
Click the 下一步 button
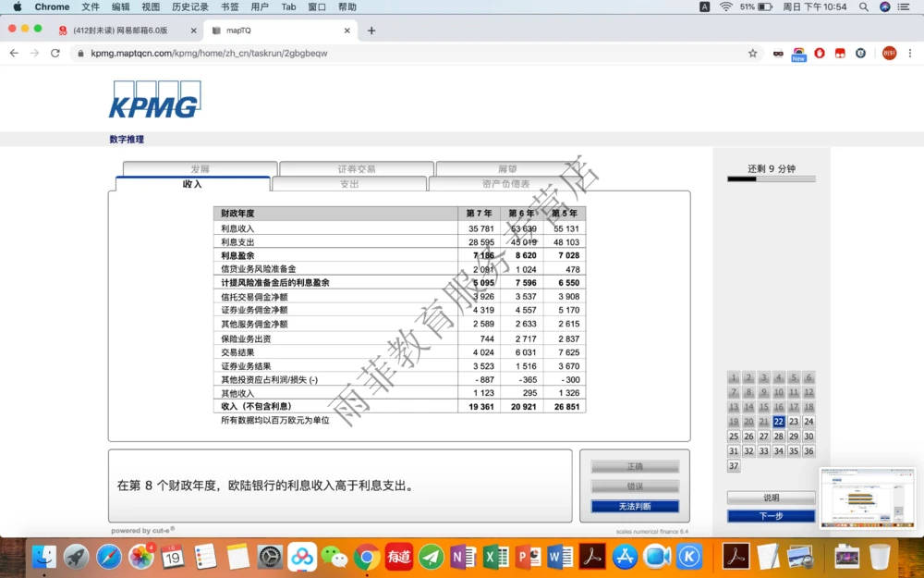[x=770, y=516]
